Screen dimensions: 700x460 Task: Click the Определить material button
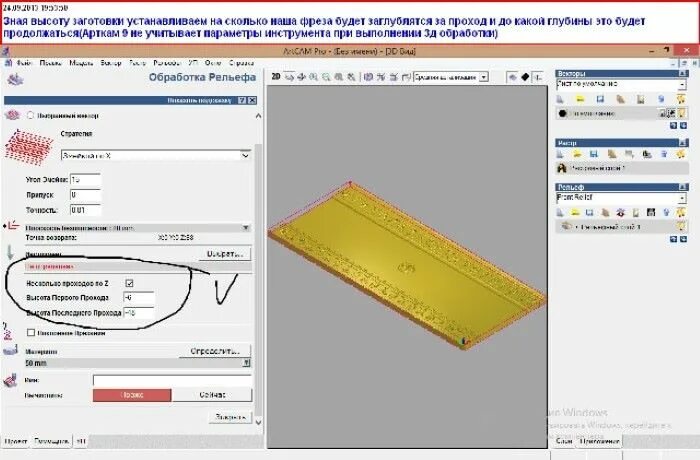(215, 351)
